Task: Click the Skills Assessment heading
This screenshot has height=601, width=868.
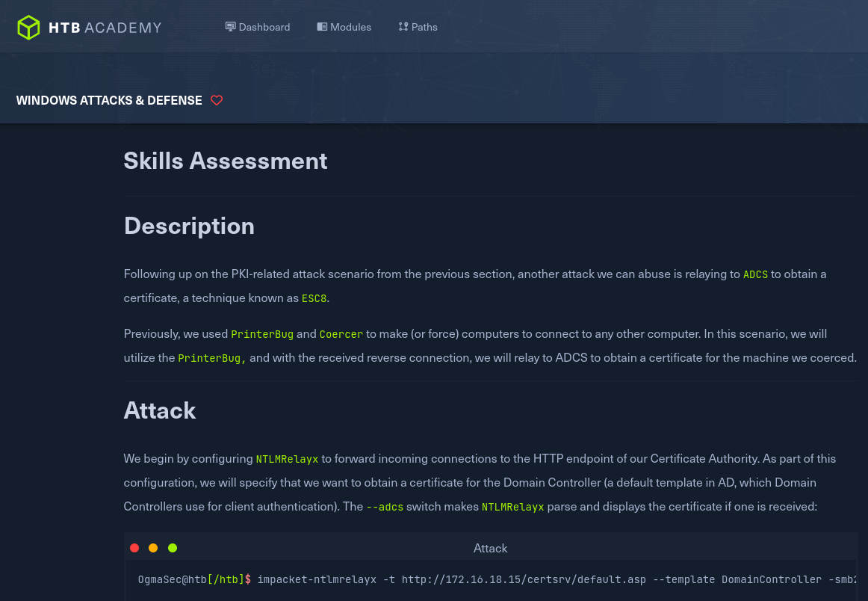Action: coord(226,161)
